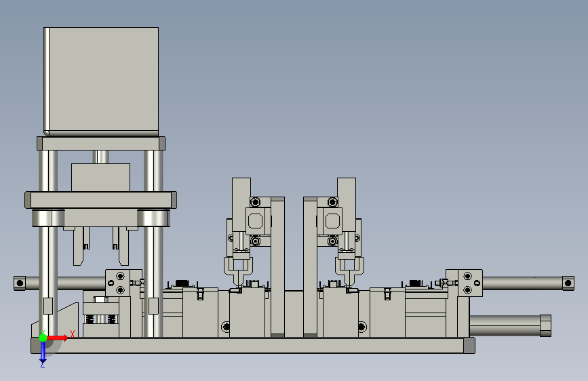
Task: Select the right mounting block with bolts
Action: click(465, 283)
